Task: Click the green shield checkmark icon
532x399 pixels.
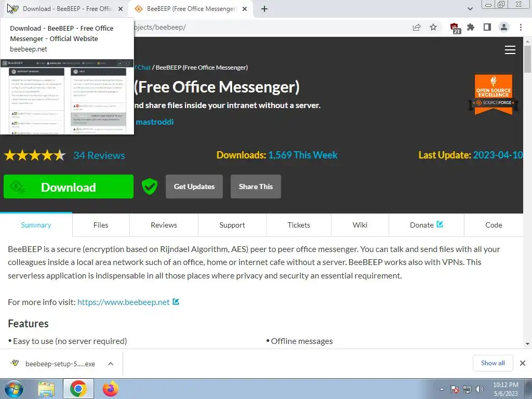Action: point(150,187)
